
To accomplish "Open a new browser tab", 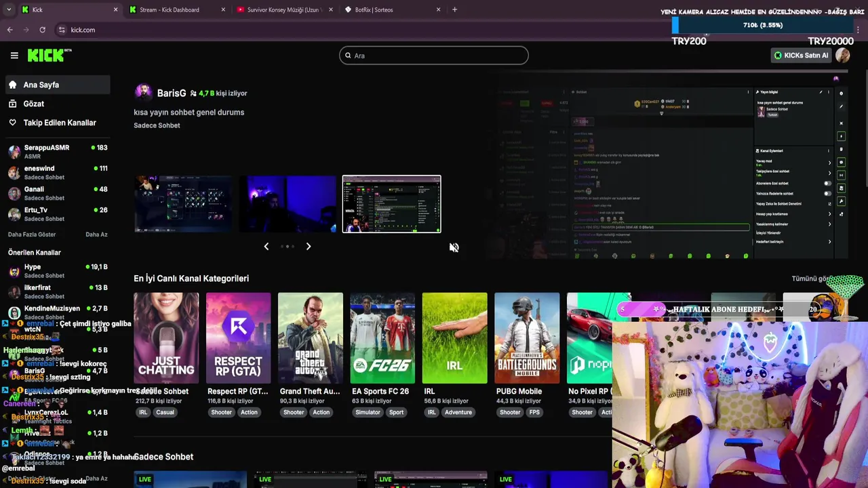I will 454,9.
